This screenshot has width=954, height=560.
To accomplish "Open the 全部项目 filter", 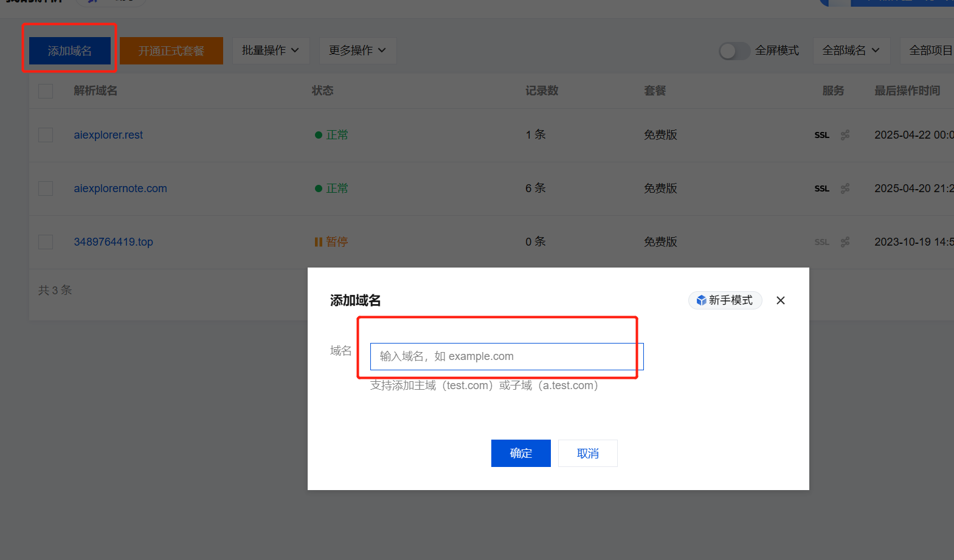I will 929,50.
